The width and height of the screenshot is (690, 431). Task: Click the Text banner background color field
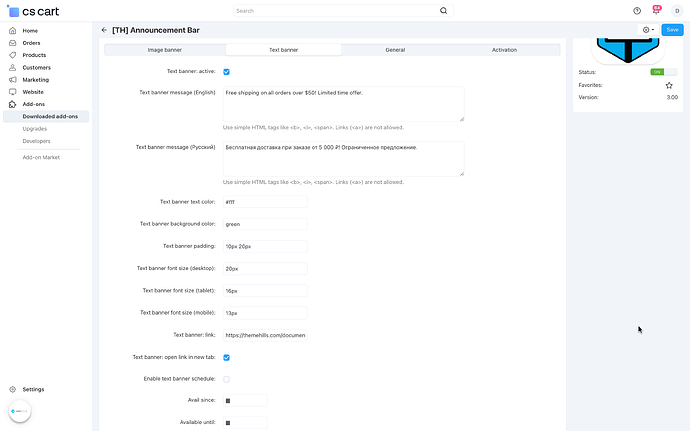(264, 224)
